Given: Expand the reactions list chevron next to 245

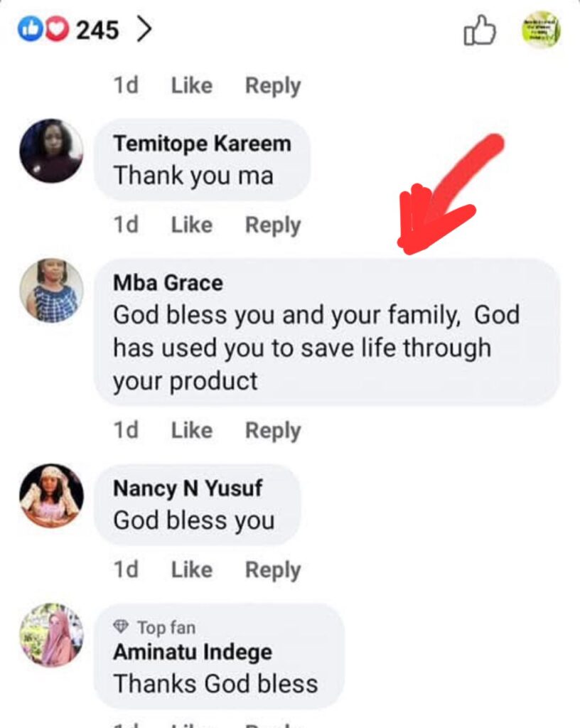Looking at the screenshot, I should (144, 30).
